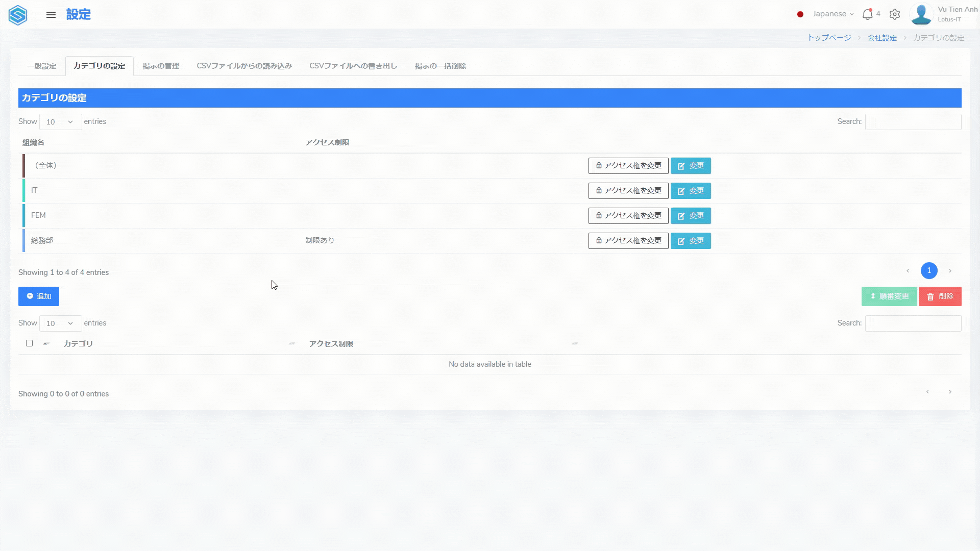The image size is (980, 551).
Task: Click 変更 edit button for IT row
Action: [x=691, y=191]
